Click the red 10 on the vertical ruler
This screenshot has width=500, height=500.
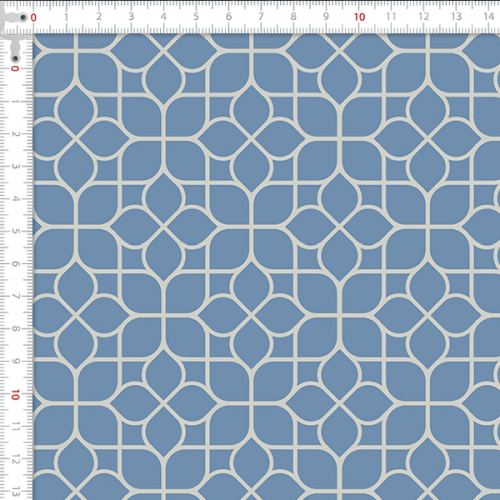(15, 395)
